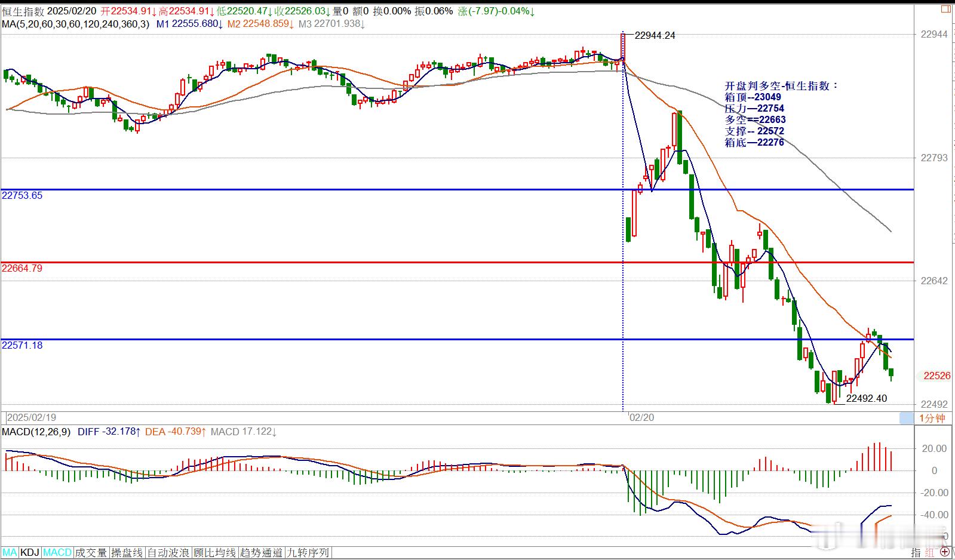Click the 涨(-7.97)-0.04% change value
Viewport: 955px width, 560px height.
click(x=496, y=11)
